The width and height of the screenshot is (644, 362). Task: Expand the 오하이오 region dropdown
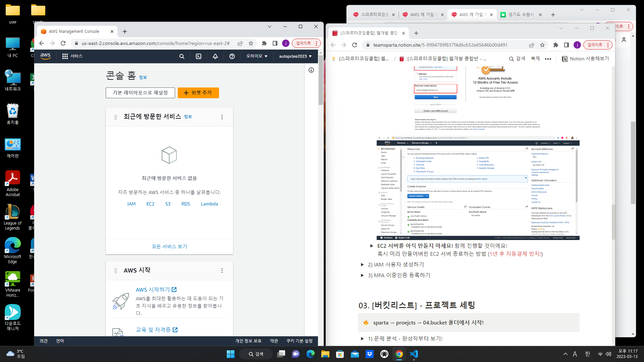[x=257, y=56]
